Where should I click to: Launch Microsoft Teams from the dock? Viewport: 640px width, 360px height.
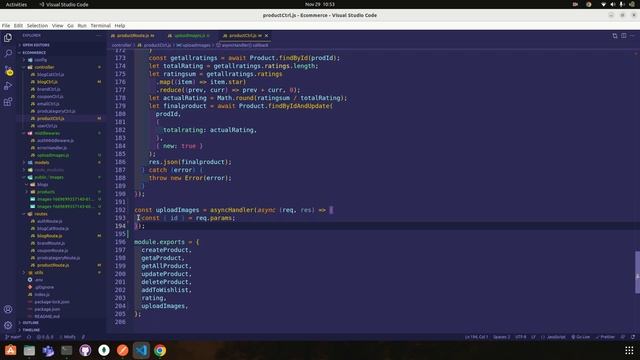click(48, 350)
